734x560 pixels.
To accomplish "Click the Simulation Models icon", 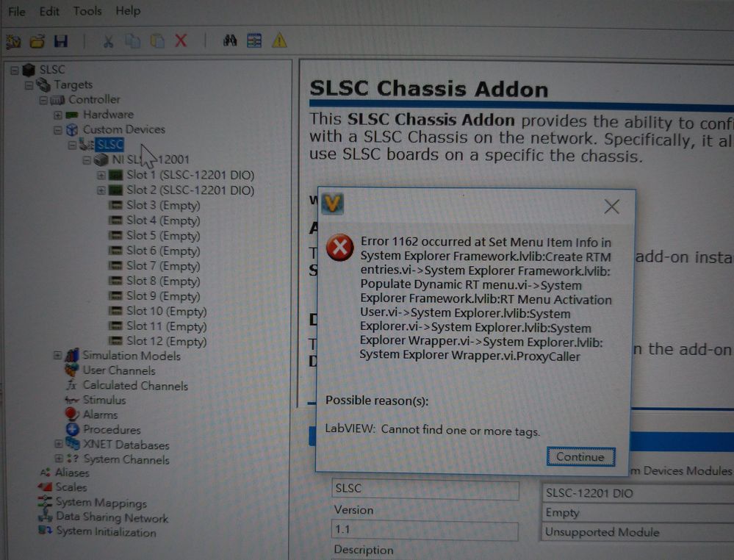I will coord(71,356).
